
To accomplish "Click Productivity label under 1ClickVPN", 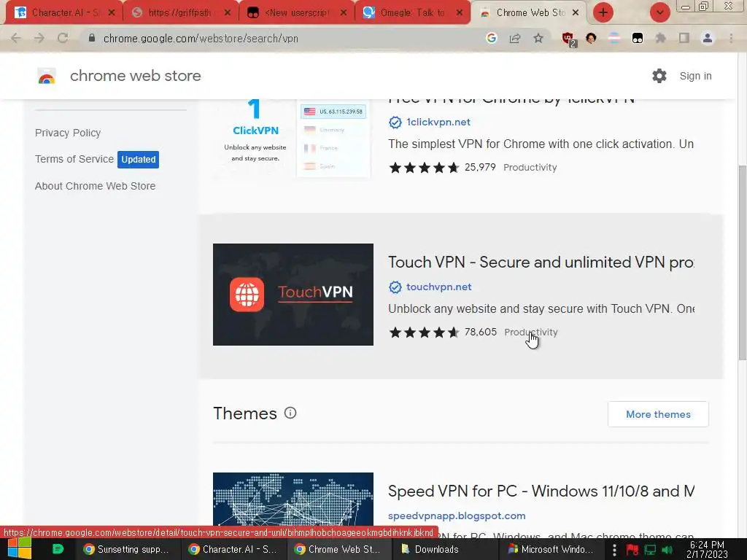I will point(530,168).
